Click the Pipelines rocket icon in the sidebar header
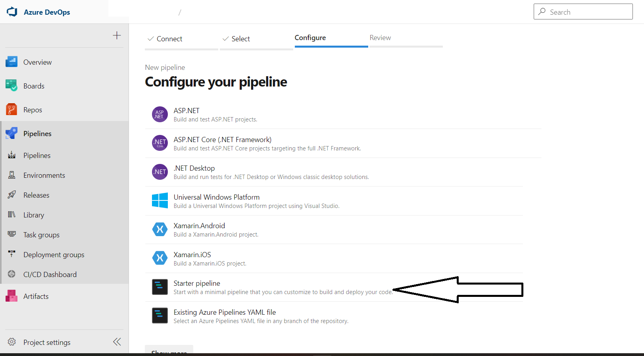This screenshot has height=356, width=644. (12, 133)
